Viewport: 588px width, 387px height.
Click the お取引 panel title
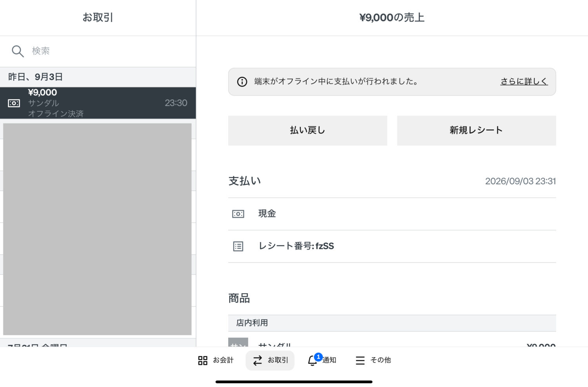(x=98, y=18)
